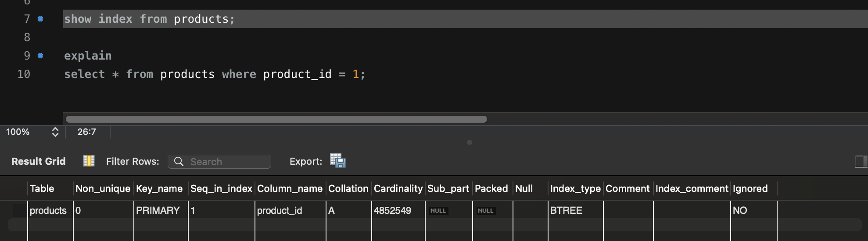Sort by the Key_name column header
868x241 pixels.
[x=159, y=188]
